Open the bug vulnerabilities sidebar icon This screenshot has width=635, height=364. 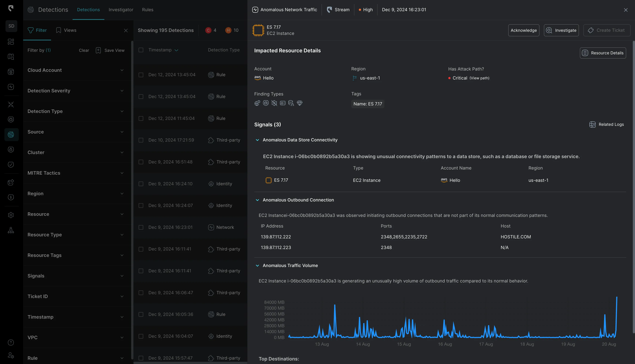coord(11,119)
